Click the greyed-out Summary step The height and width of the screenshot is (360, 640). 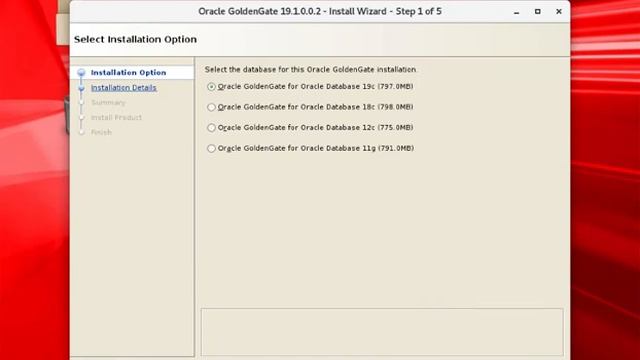(108, 102)
